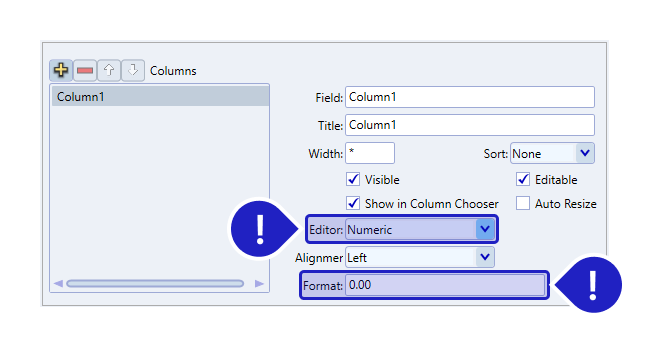Viewport: 668px width, 363px height.
Task: Click into the Title text box
Action: 469,125
